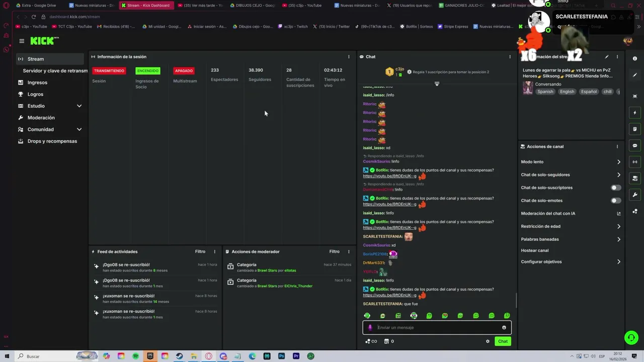Screen dimensions: 644x362
Task: Open the emoji picker in message box
Action: tap(504, 328)
